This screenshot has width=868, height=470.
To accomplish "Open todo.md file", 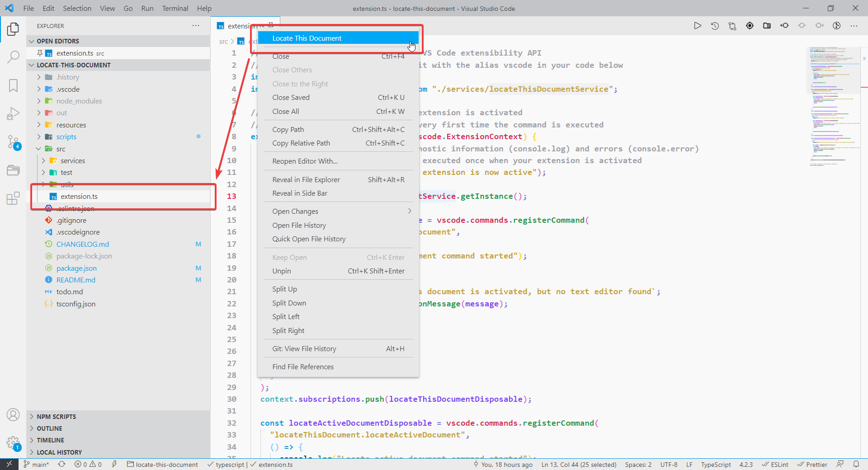I will pyautogui.click(x=118, y=291).
